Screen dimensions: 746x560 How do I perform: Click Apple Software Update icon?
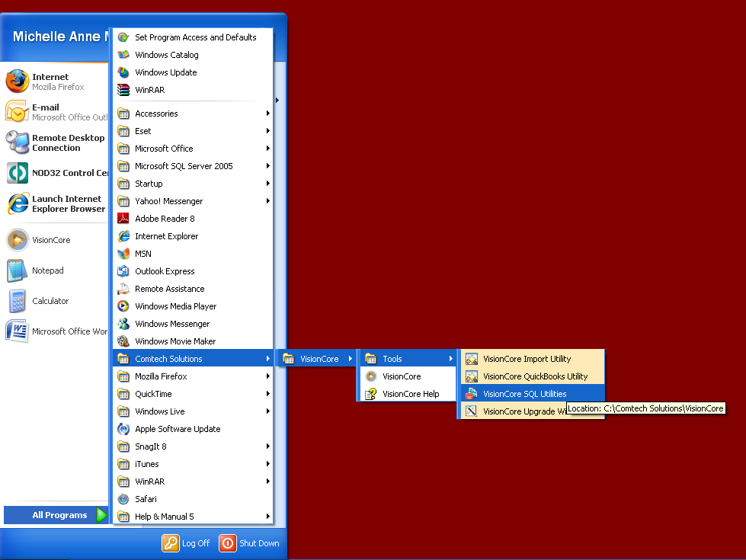[x=123, y=429]
